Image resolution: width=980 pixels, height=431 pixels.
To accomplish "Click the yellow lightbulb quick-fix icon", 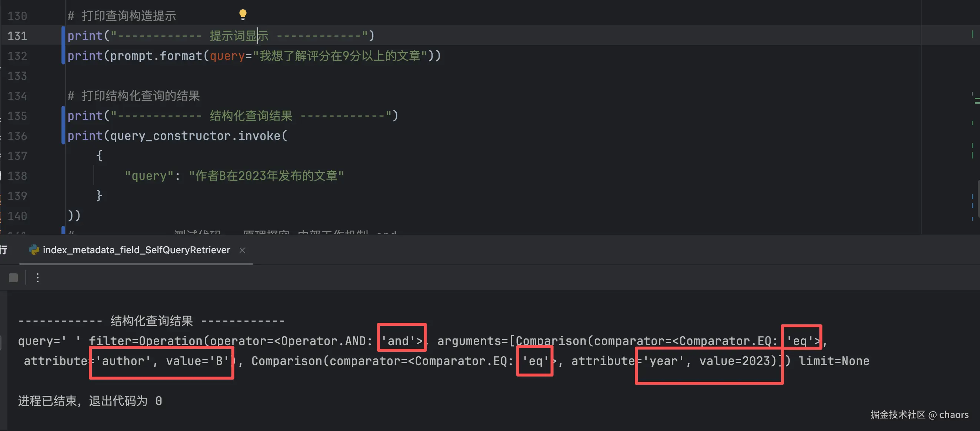I will [243, 14].
